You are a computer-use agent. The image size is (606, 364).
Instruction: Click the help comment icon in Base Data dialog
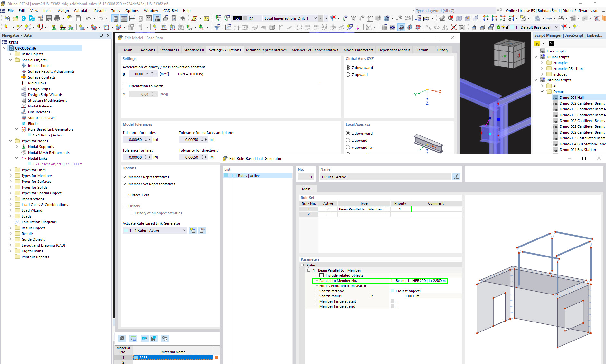click(x=122, y=338)
